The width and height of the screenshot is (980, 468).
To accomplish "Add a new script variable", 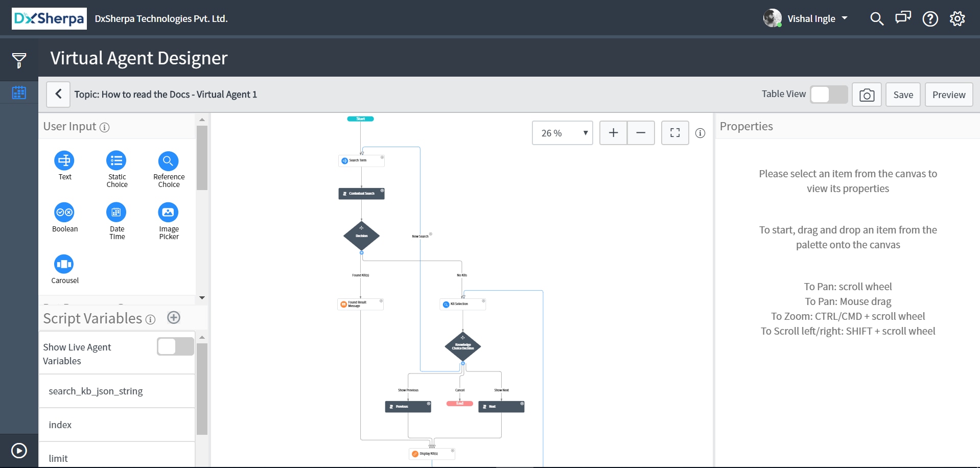I will (x=173, y=317).
